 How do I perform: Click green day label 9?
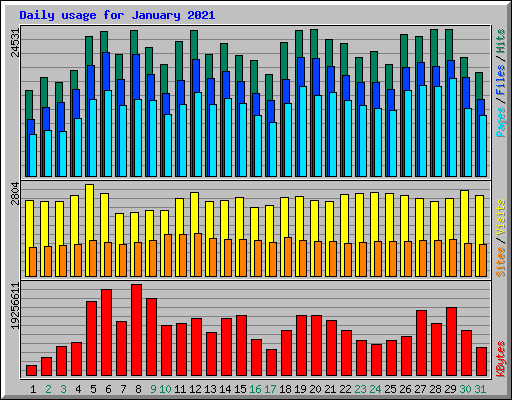(x=153, y=389)
